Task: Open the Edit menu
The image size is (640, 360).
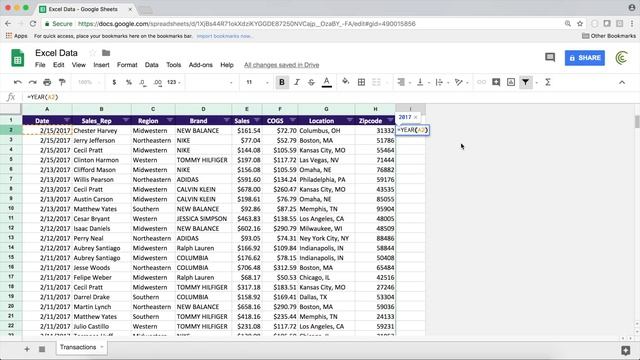Action: click(x=58, y=65)
